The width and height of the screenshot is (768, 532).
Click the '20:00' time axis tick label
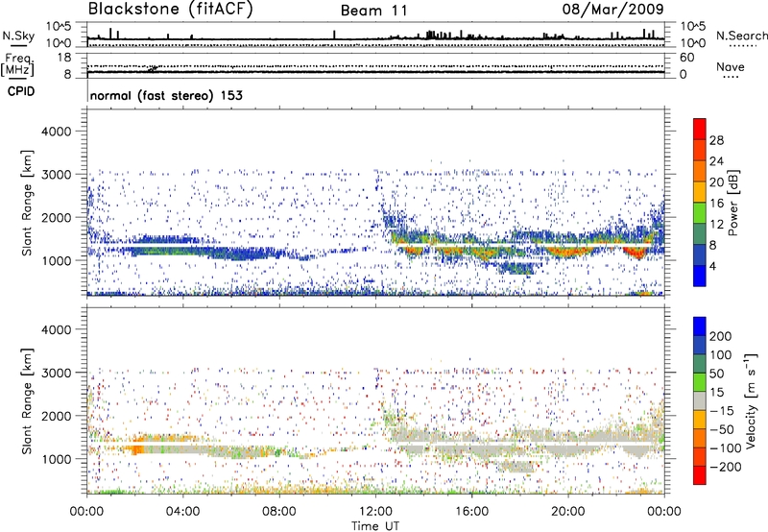tap(568, 512)
